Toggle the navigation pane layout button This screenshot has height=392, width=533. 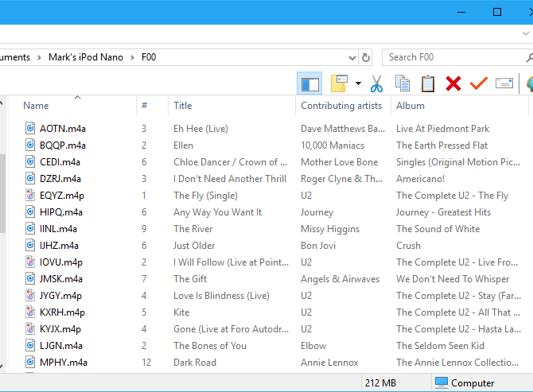point(309,83)
